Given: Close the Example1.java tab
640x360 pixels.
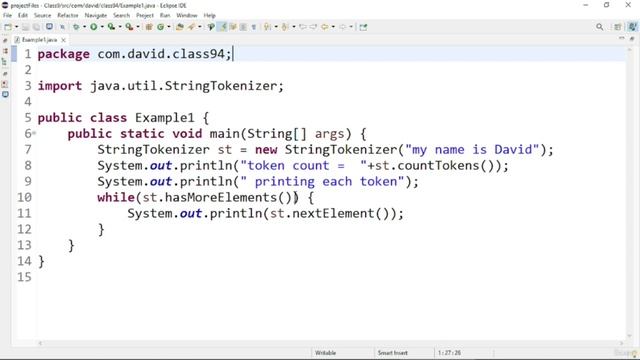Looking at the screenshot, I should pyautogui.click(x=63, y=40).
